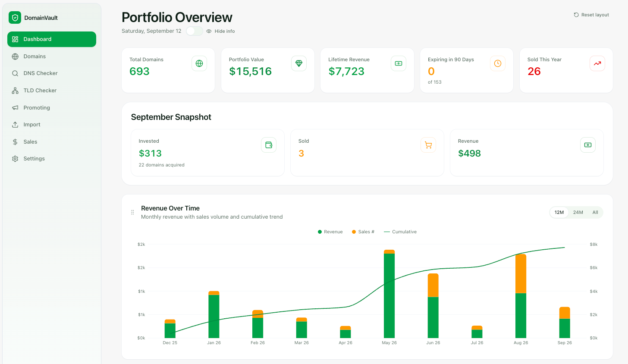Image resolution: width=628 pixels, height=364 pixels.
Task: Click the clock icon on the Expiring in 90 Days card
Action: (x=498, y=63)
